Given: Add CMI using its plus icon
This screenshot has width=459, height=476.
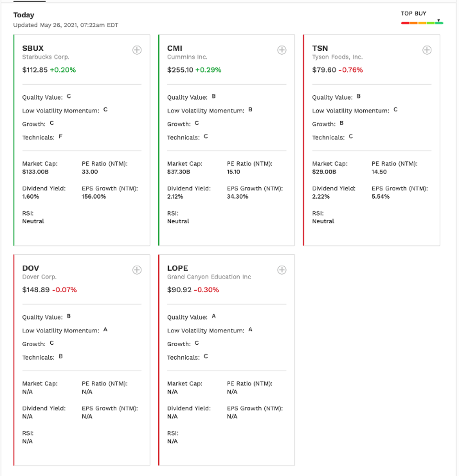Looking at the screenshot, I should (x=282, y=50).
